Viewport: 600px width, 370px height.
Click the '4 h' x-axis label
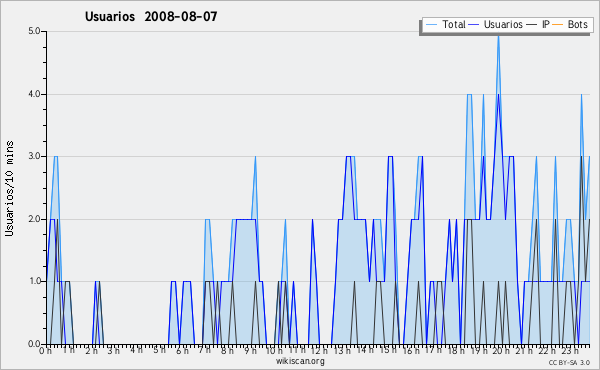click(x=136, y=350)
